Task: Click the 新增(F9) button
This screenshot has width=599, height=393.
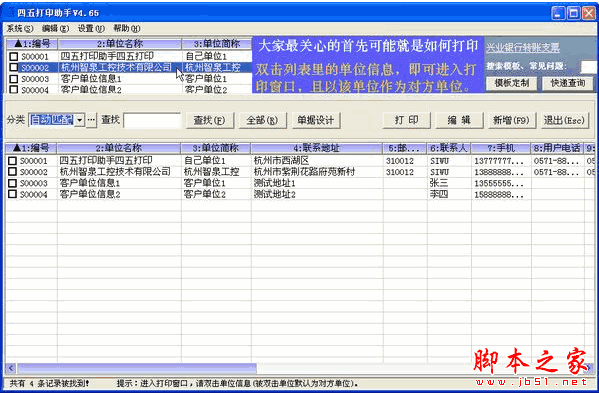Action: (x=512, y=121)
